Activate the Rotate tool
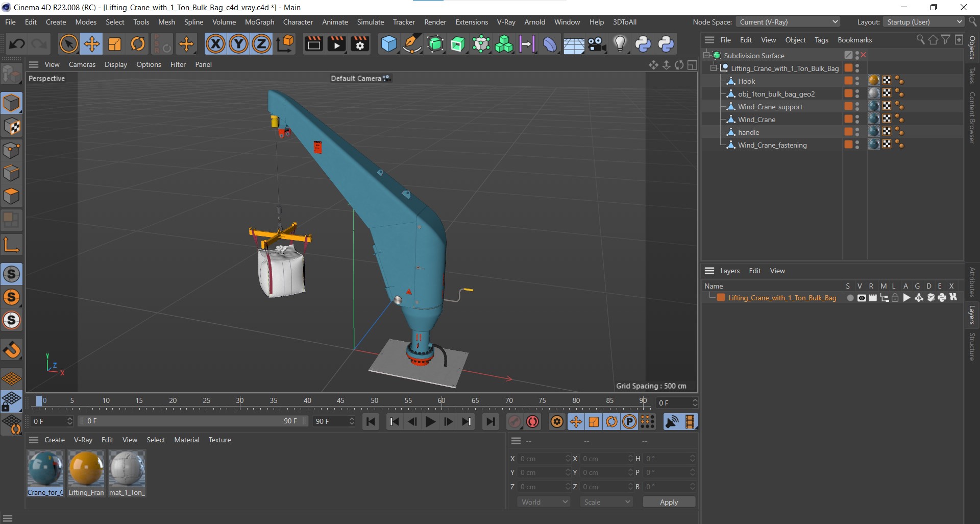This screenshot has height=524, width=980. coord(138,44)
